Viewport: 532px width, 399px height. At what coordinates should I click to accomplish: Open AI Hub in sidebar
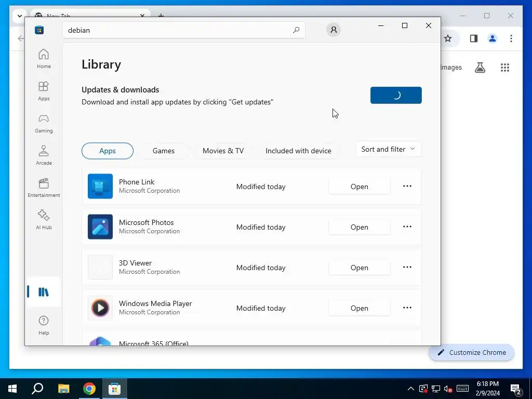44,220
